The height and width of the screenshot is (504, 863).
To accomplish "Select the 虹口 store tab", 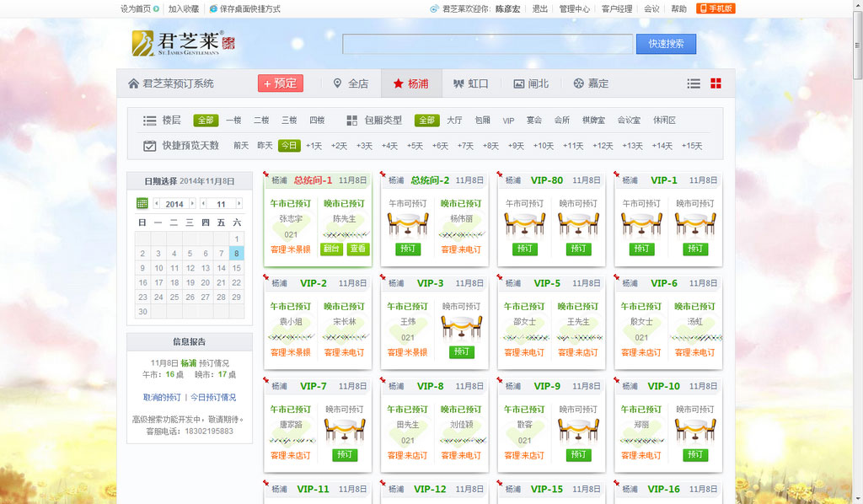I will click(x=470, y=83).
